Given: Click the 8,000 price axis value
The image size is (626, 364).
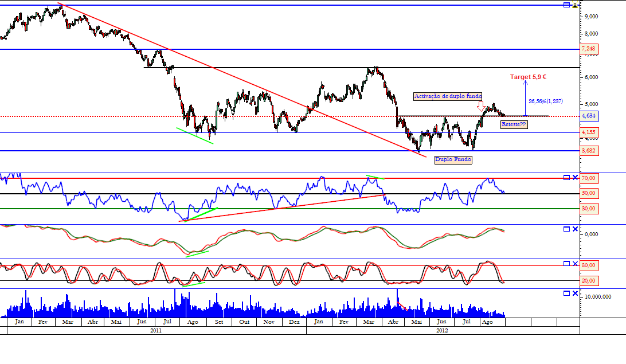Looking at the screenshot, I should point(591,34).
